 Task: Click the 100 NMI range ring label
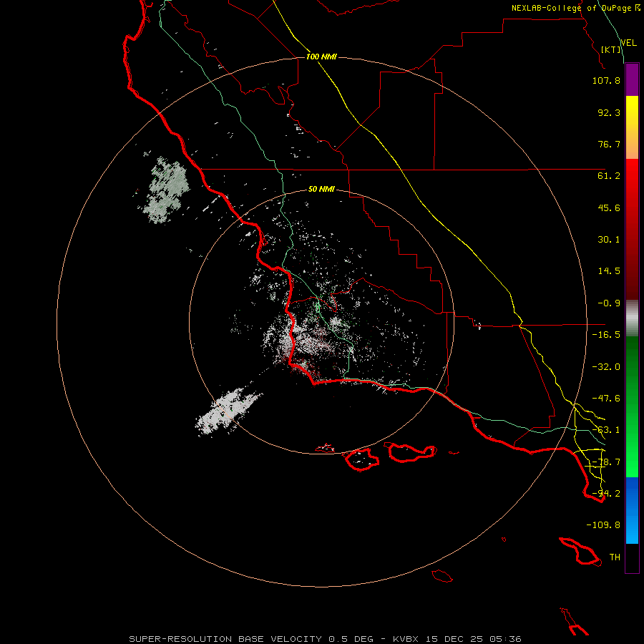321,57
